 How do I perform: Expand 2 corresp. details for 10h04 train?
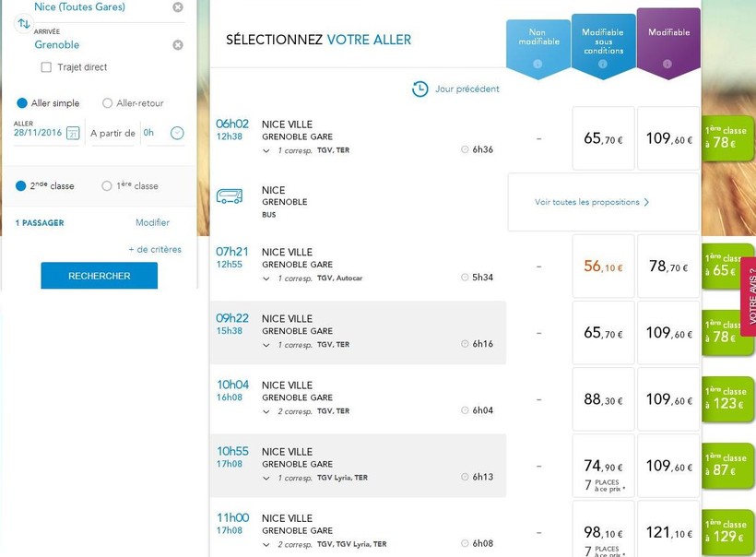click(266, 411)
